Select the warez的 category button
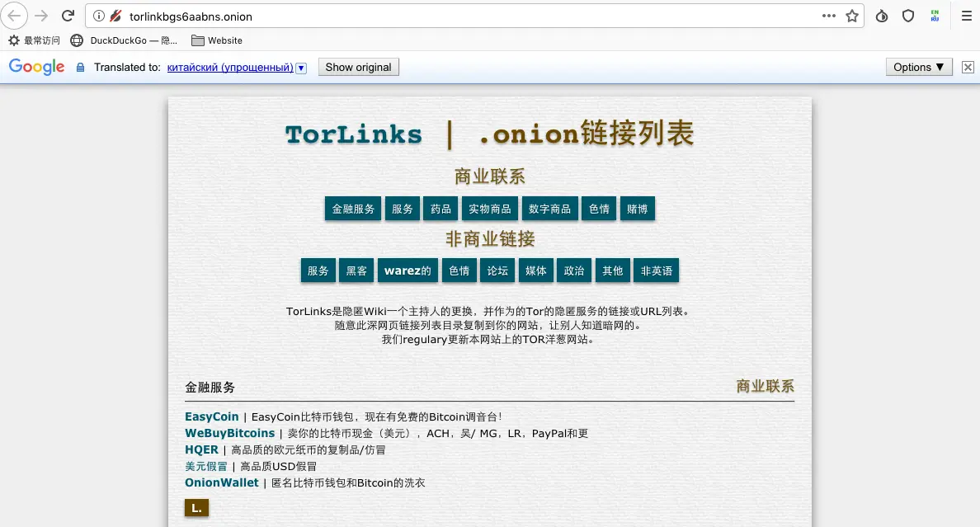 408,271
